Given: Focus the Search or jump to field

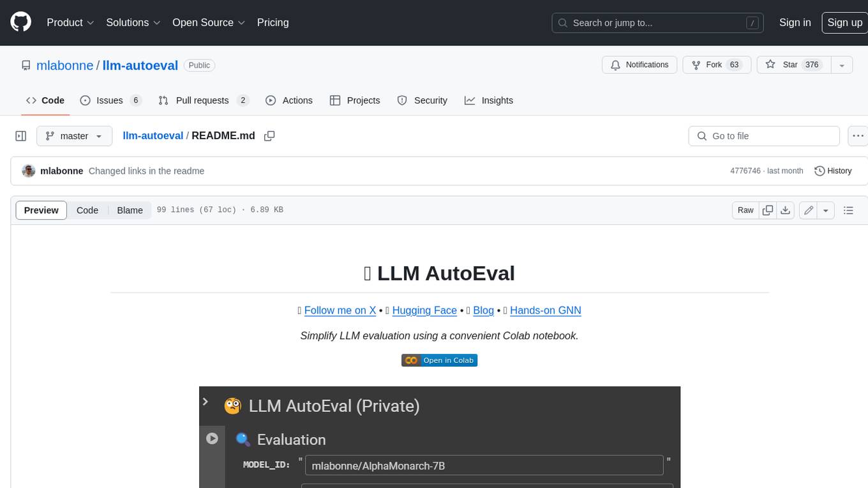Looking at the screenshot, I should pos(658,22).
